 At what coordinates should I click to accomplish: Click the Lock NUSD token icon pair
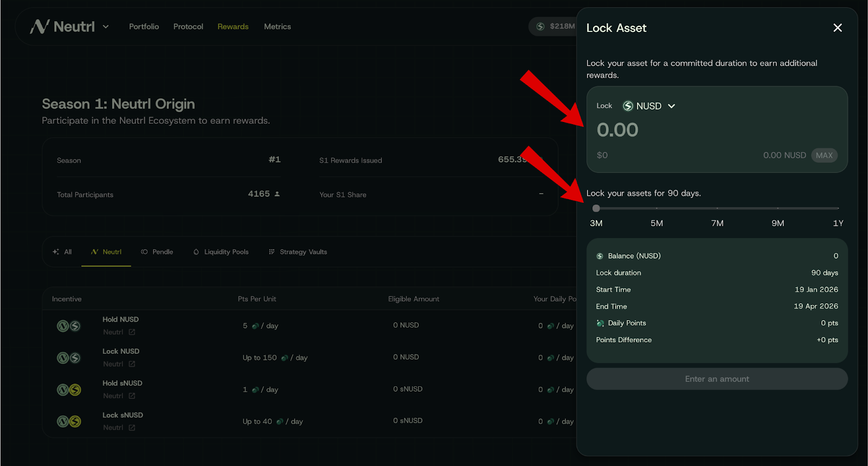coord(69,358)
